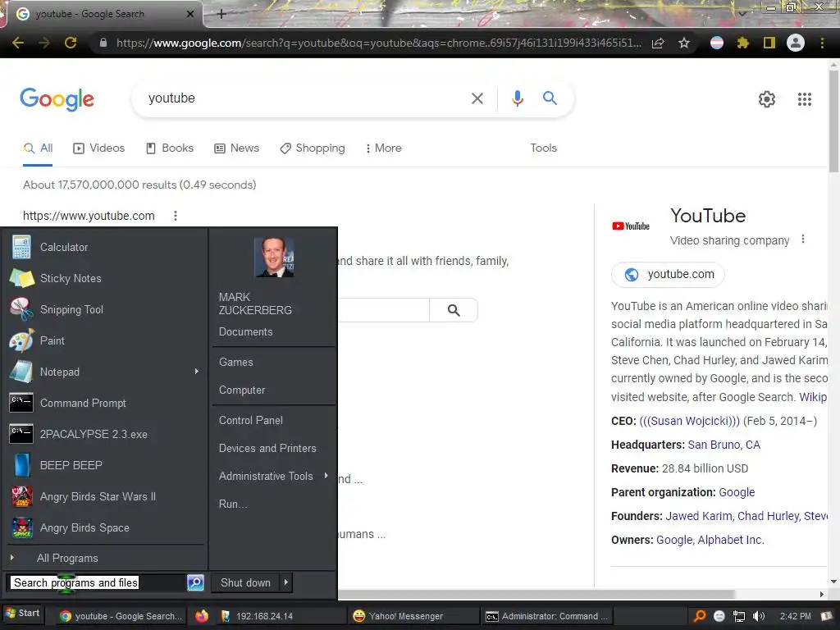
Task: Open new Chrome tab with plus
Action: (x=221, y=14)
